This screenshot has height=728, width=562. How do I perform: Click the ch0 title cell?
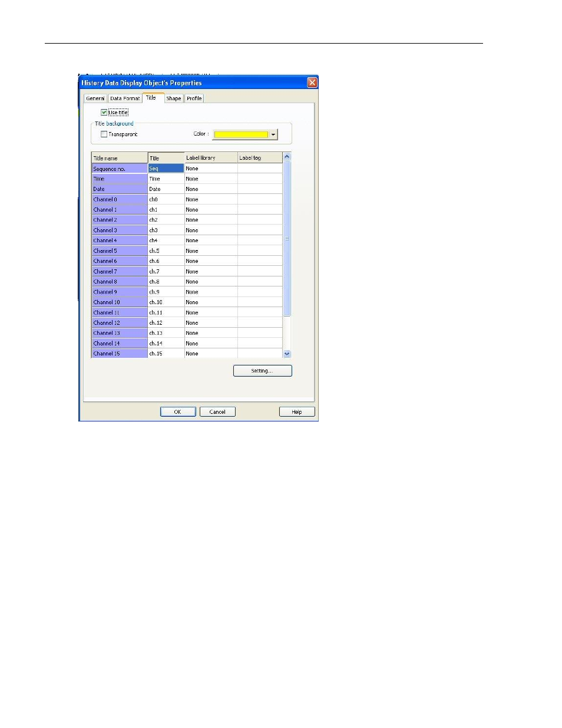tap(166, 199)
